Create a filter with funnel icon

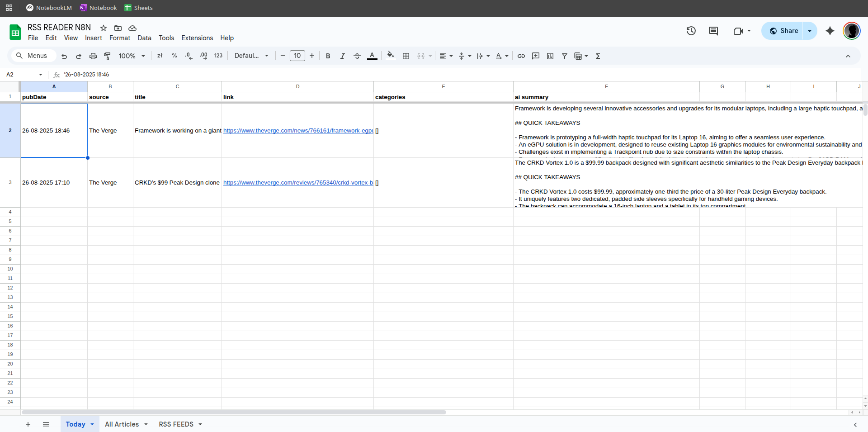(x=565, y=56)
